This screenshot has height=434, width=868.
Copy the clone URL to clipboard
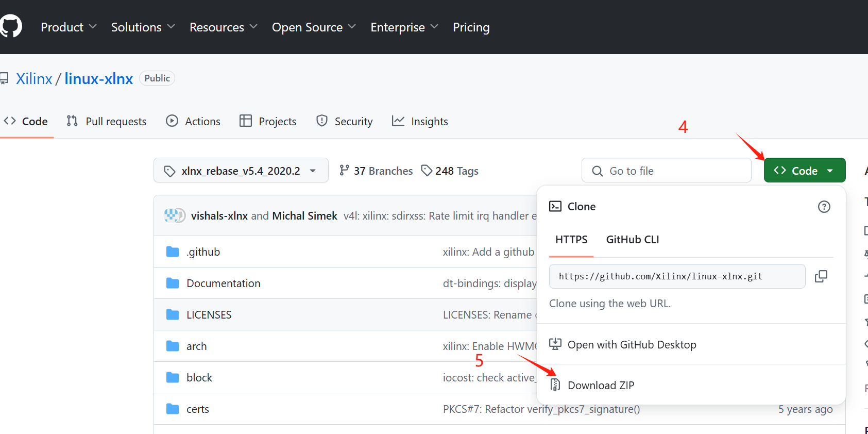tap(821, 276)
